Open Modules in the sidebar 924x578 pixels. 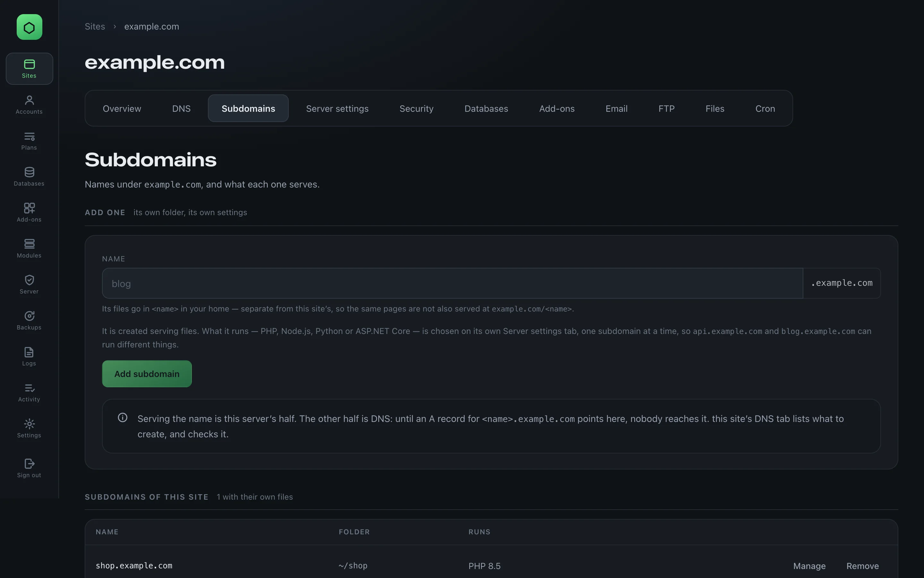pyautogui.click(x=30, y=249)
